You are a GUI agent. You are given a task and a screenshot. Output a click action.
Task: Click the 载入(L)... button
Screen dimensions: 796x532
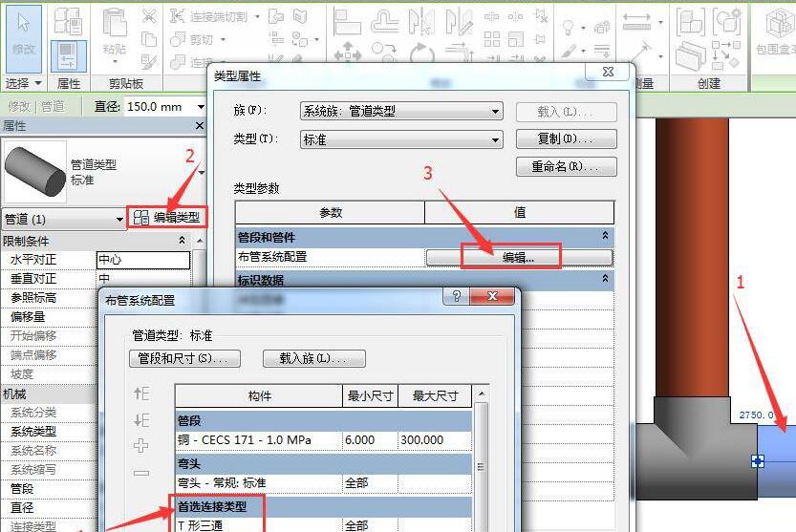coord(566,112)
